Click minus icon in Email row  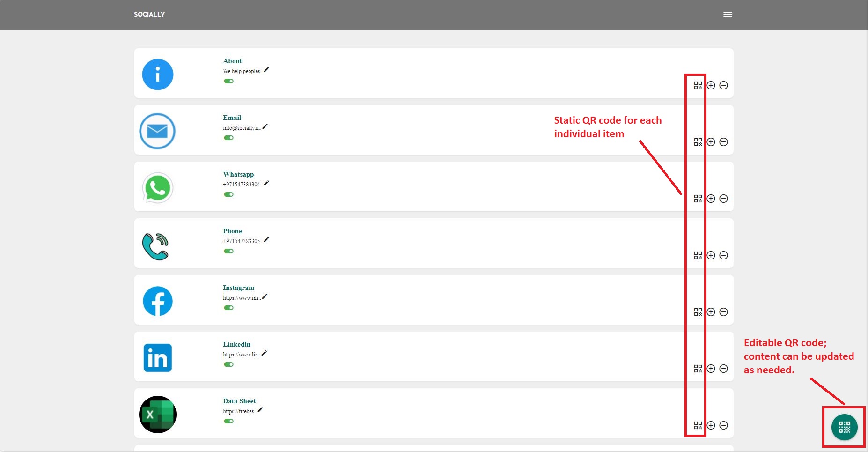click(x=723, y=142)
